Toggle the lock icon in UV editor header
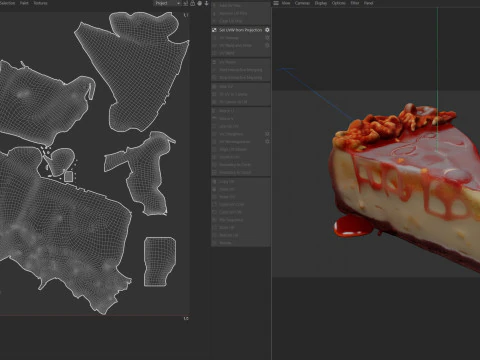 click(x=193, y=3)
